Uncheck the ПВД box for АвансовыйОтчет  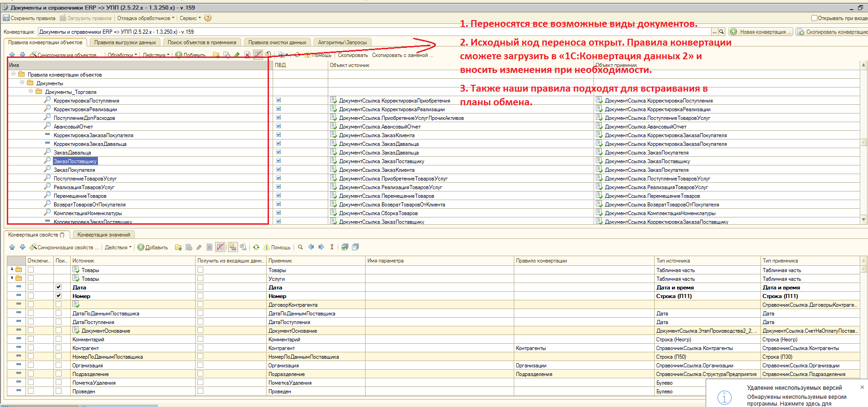pyautogui.click(x=279, y=126)
